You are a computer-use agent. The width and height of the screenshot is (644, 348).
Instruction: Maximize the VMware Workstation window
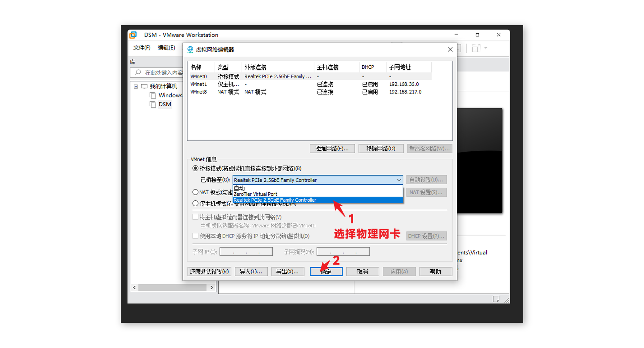(477, 35)
